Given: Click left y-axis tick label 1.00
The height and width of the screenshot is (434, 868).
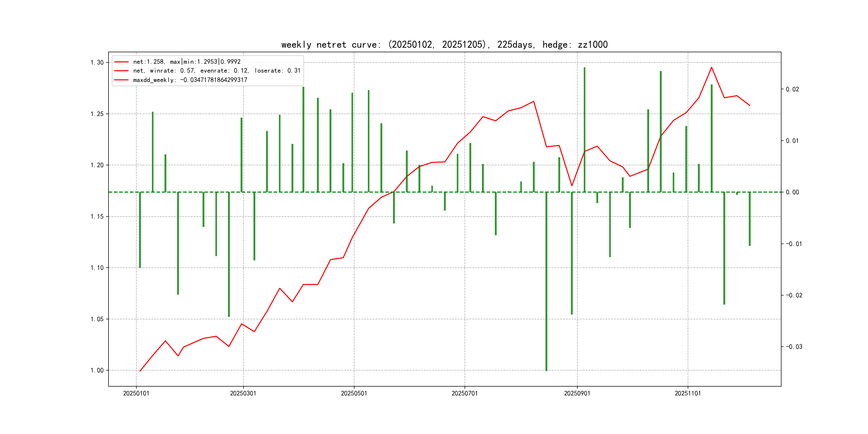Looking at the screenshot, I should pyautogui.click(x=97, y=370).
